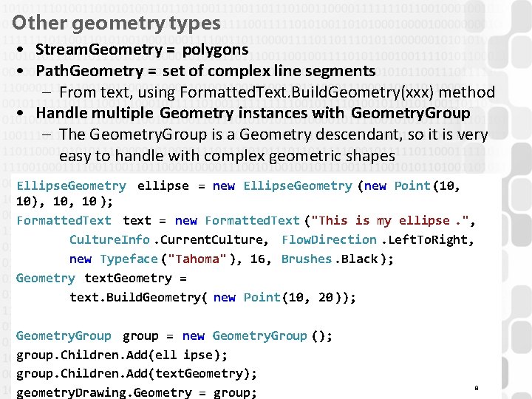Screen dimensions: 532x399
Task: Click the 'Geometry descendant' sub-bullet line
Action: coord(273,134)
